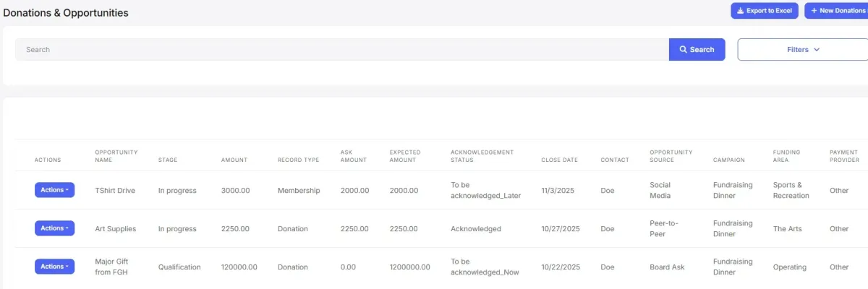Sort by the Opportunity Name column header

(x=116, y=156)
